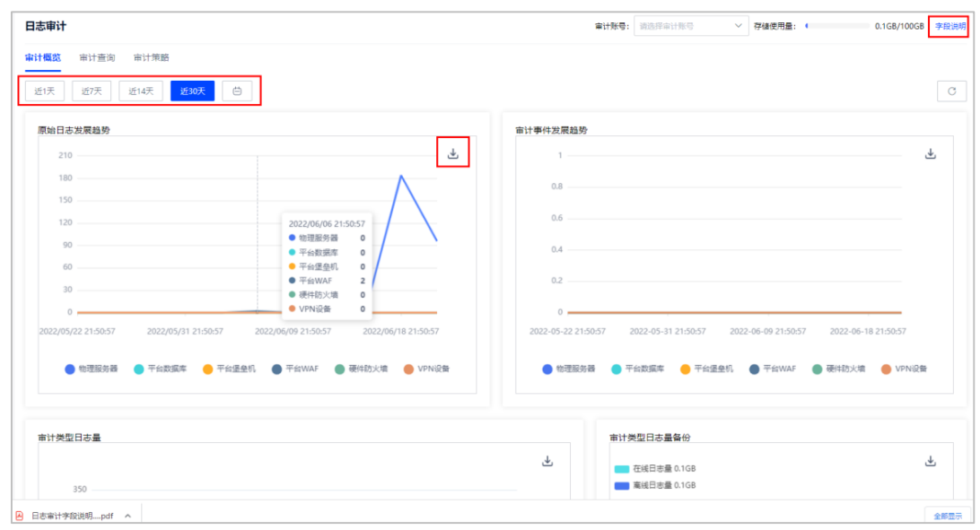Open the 审计账号 dropdown

click(691, 26)
